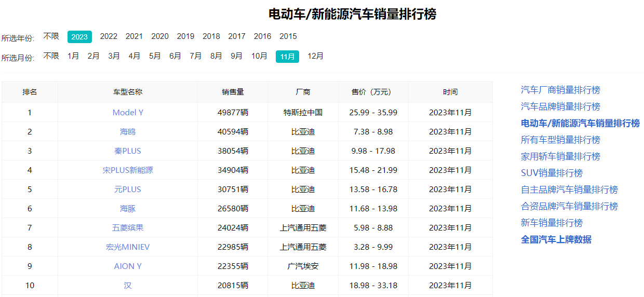Choose month 4月
644x297 pixels.
point(135,56)
